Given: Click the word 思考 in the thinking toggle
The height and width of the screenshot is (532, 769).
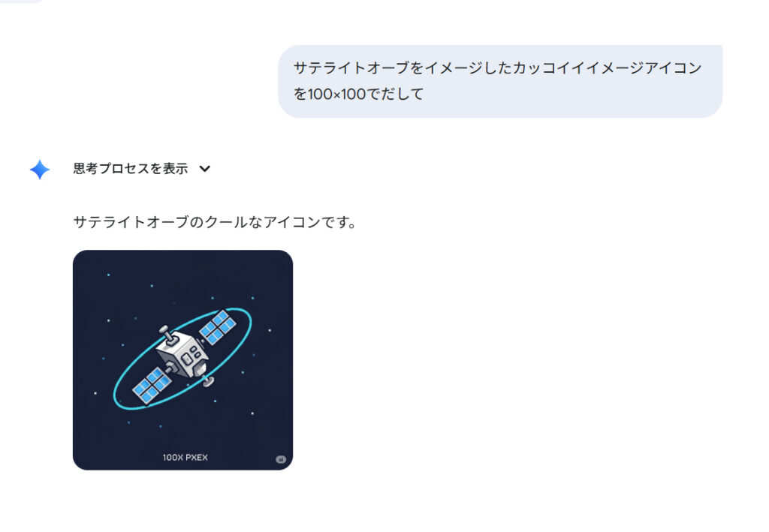Looking at the screenshot, I should (x=86, y=169).
